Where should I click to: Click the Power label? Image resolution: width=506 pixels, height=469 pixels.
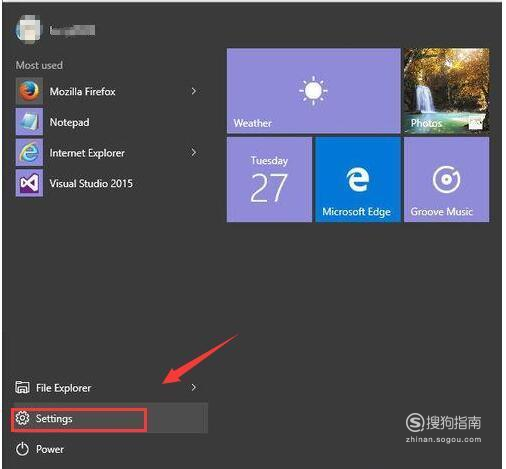coord(50,449)
